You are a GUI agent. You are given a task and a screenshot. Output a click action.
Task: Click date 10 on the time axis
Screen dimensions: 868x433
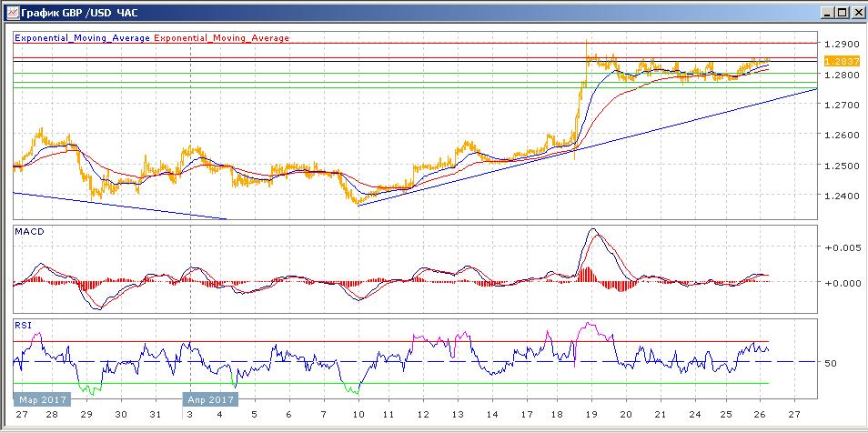pos(358,414)
